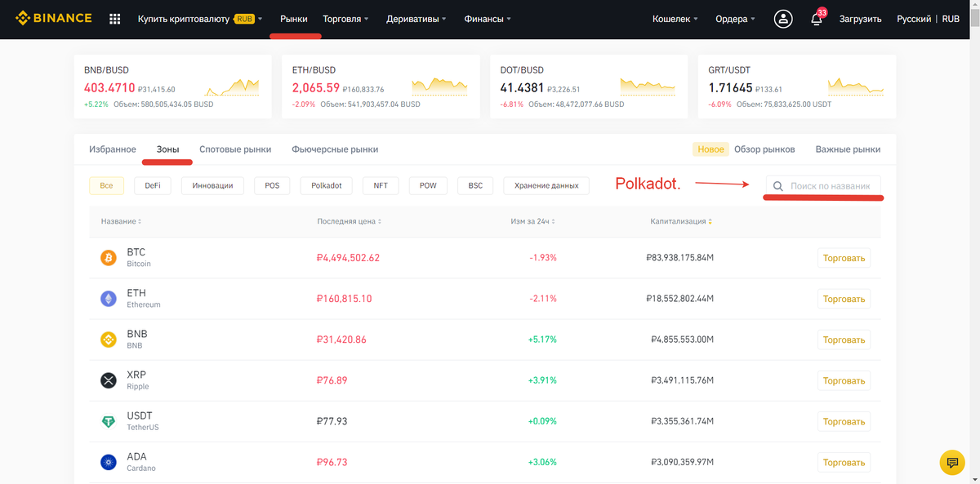Open Важные рынки view
980x484 pixels.
[x=848, y=149]
